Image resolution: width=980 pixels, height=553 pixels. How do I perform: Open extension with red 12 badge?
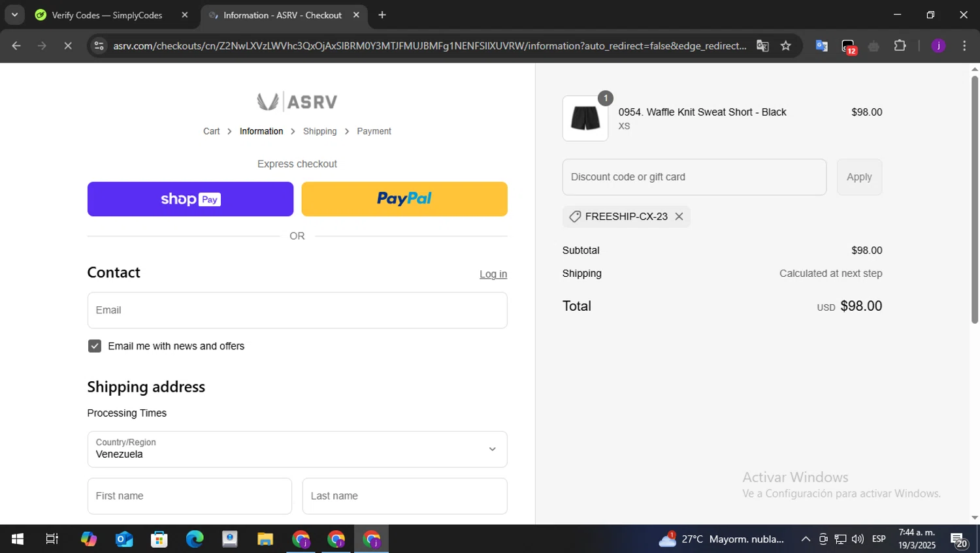[x=848, y=46]
